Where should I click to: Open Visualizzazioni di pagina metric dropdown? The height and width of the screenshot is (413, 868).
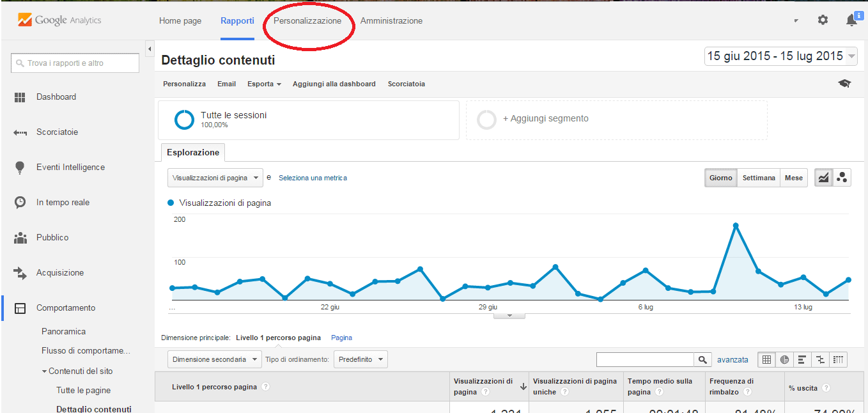pos(215,178)
